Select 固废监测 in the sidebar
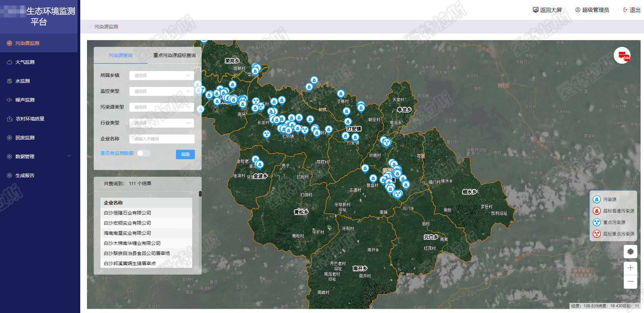Viewport: 644px width, 313px height. coord(25,138)
